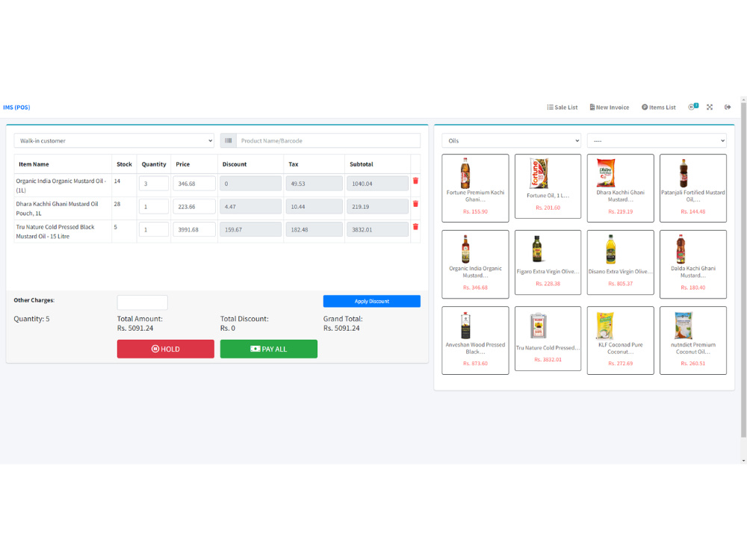This screenshot has width=747, height=560.
Task: Click the Grand Total Rs. 5091.24 value
Action: point(341,328)
